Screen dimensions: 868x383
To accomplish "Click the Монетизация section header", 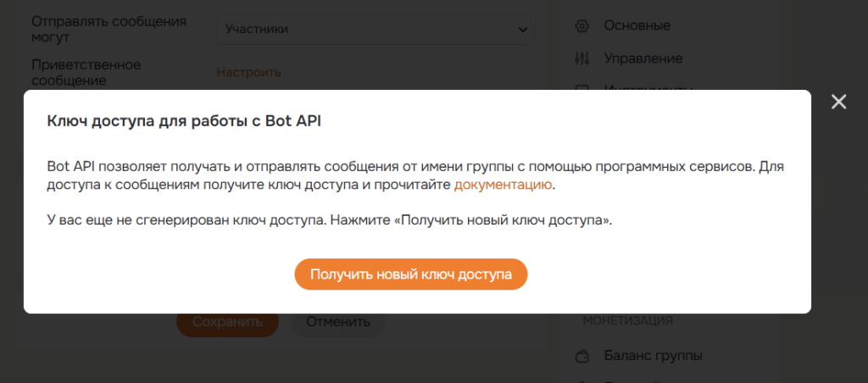I will [x=627, y=321].
